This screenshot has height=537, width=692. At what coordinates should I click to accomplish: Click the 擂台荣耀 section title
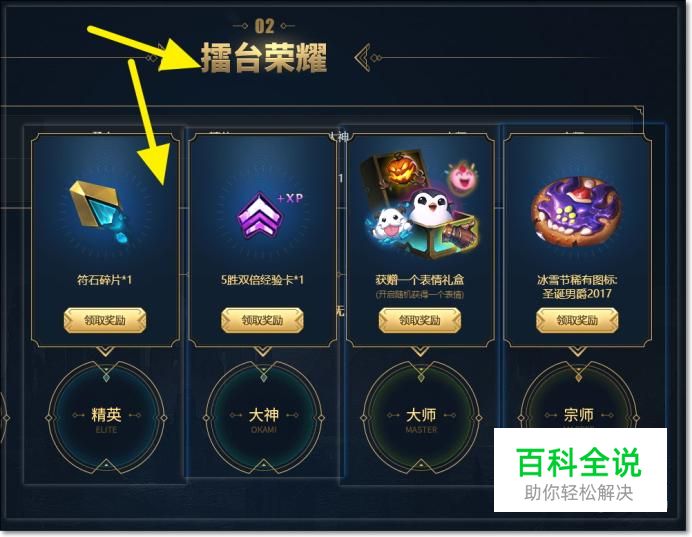[264, 58]
